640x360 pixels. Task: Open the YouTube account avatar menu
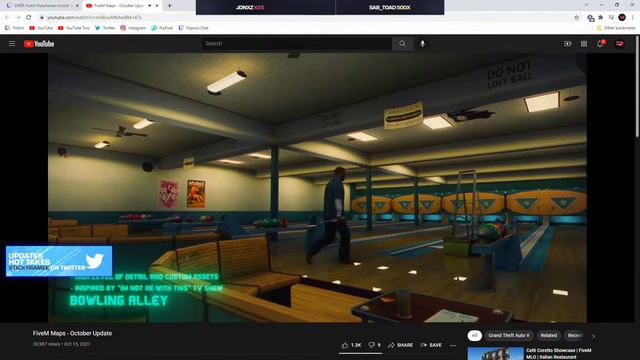620,44
